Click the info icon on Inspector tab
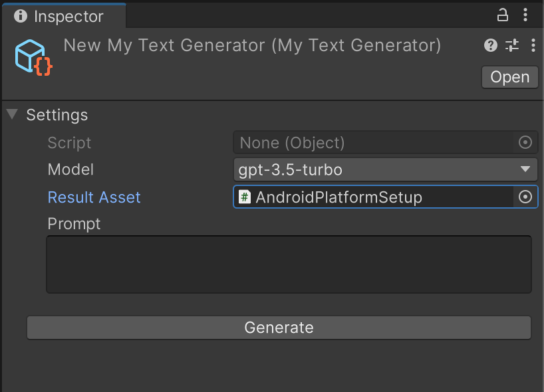544x392 pixels. (x=20, y=16)
